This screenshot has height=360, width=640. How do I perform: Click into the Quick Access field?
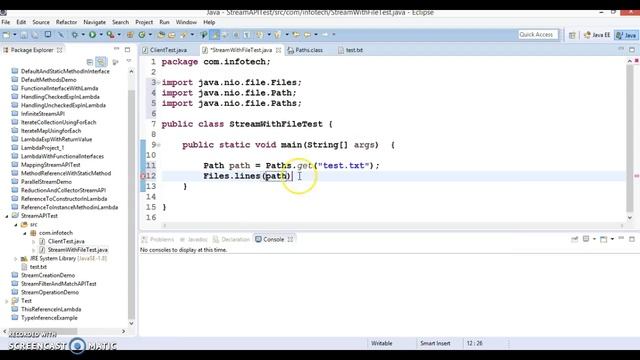(538, 35)
